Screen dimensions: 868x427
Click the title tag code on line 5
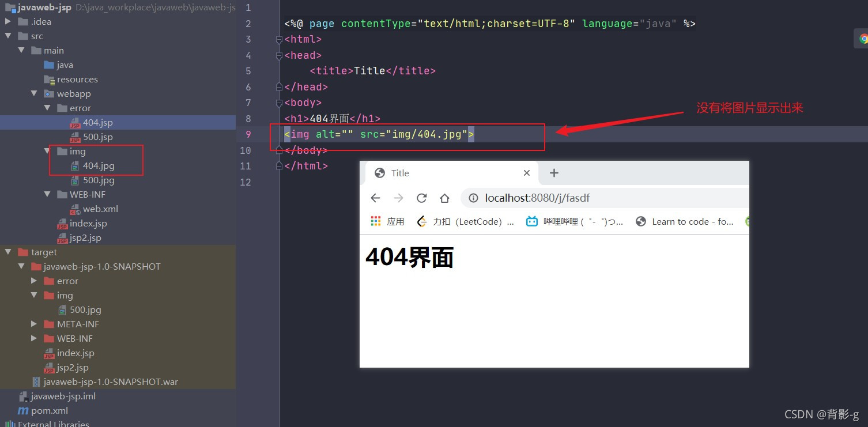click(x=373, y=71)
